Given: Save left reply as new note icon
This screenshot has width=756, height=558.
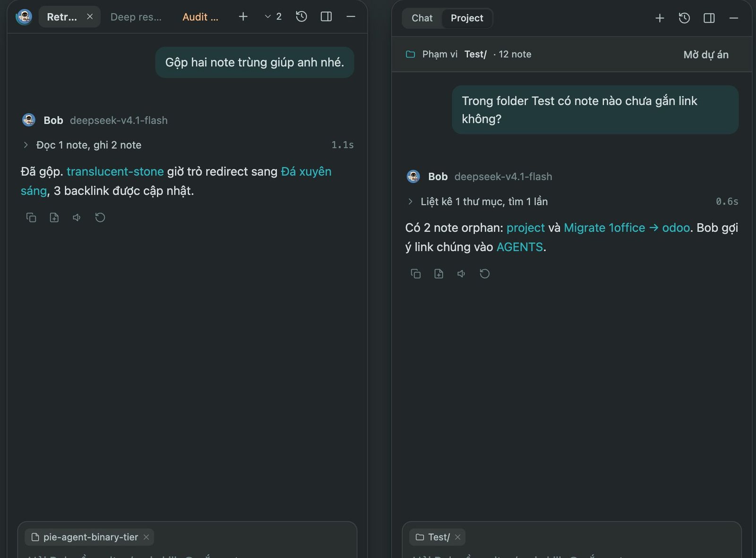Looking at the screenshot, I should [54, 218].
